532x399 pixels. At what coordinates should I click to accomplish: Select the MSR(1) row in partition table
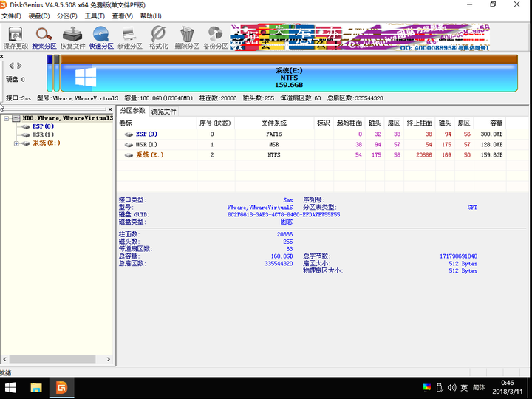[311, 145]
